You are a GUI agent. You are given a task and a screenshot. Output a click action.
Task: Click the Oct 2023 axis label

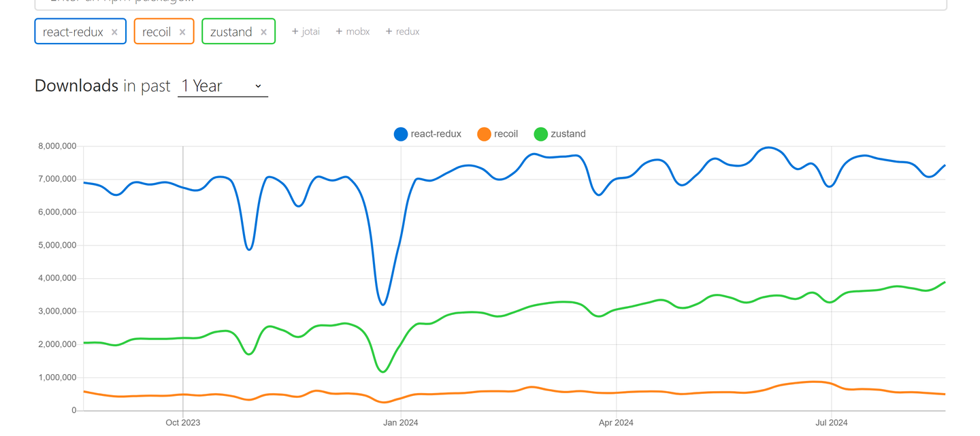click(x=183, y=422)
